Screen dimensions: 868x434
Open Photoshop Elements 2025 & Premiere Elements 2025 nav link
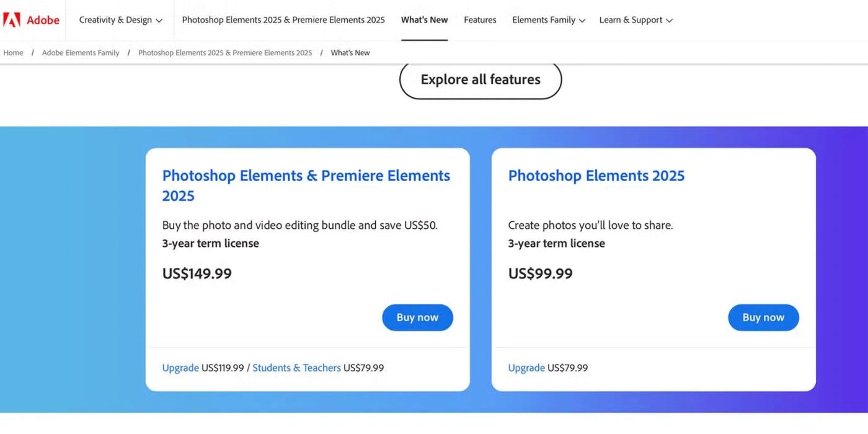pyautogui.click(x=283, y=20)
